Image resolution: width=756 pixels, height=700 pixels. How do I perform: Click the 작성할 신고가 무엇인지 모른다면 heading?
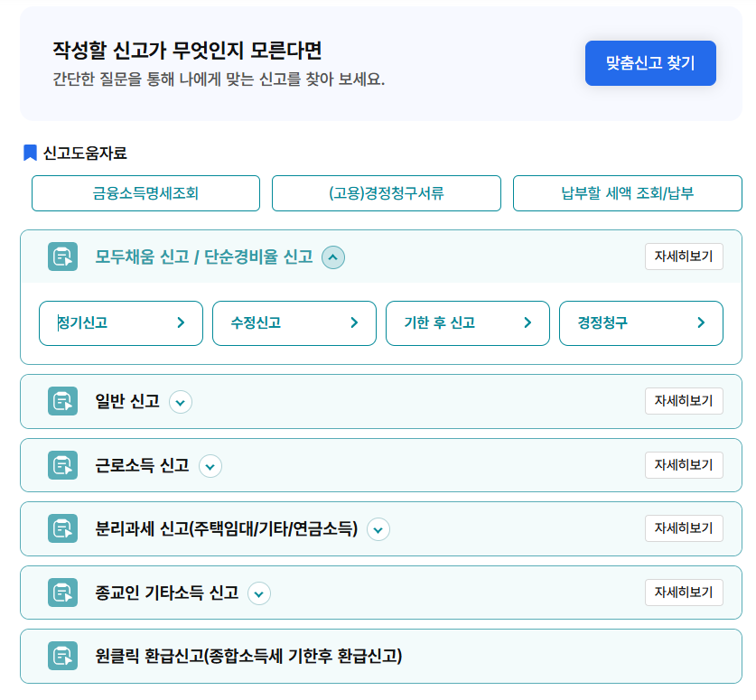click(187, 51)
